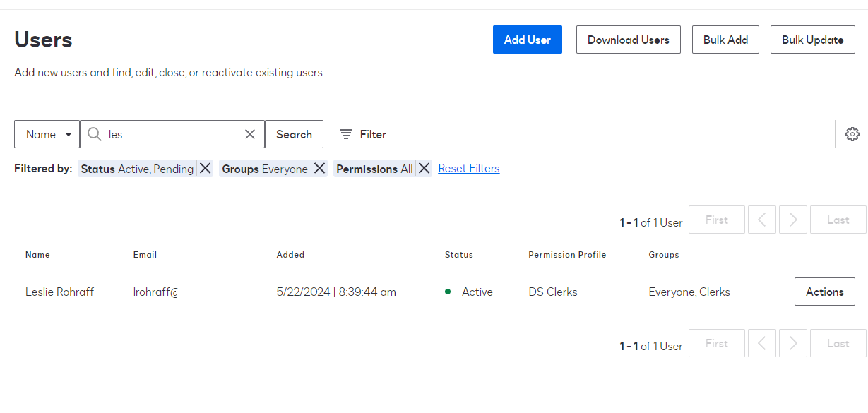Click the Add User button
Image resolution: width=868 pixels, height=413 pixels.
(x=527, y=40)
